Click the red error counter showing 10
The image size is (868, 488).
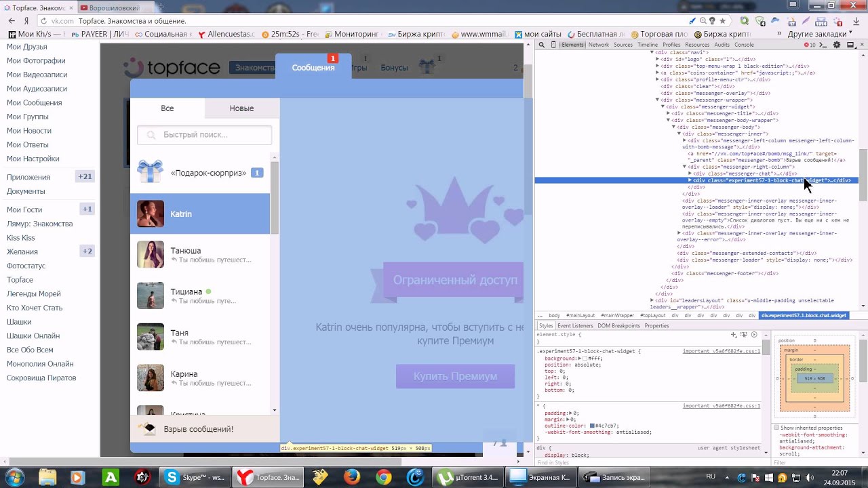pyautogui.click(x=810, y=45)
